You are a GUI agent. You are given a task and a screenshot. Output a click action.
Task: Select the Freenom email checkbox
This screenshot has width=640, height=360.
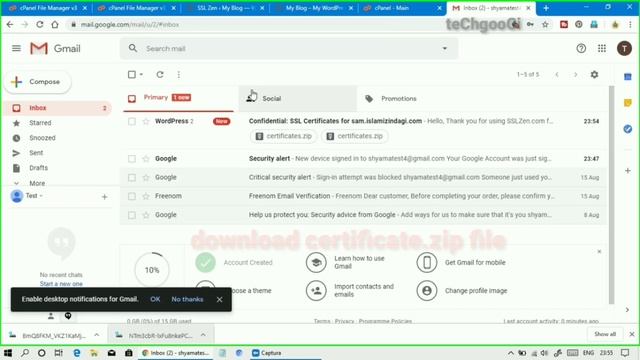pos(131,196)
